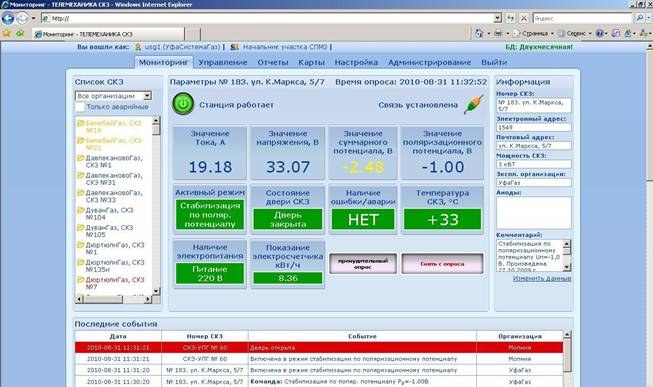Expand the address bar history dropdown
The height and width of the screenshot is (387, 653).
point(498,18)
